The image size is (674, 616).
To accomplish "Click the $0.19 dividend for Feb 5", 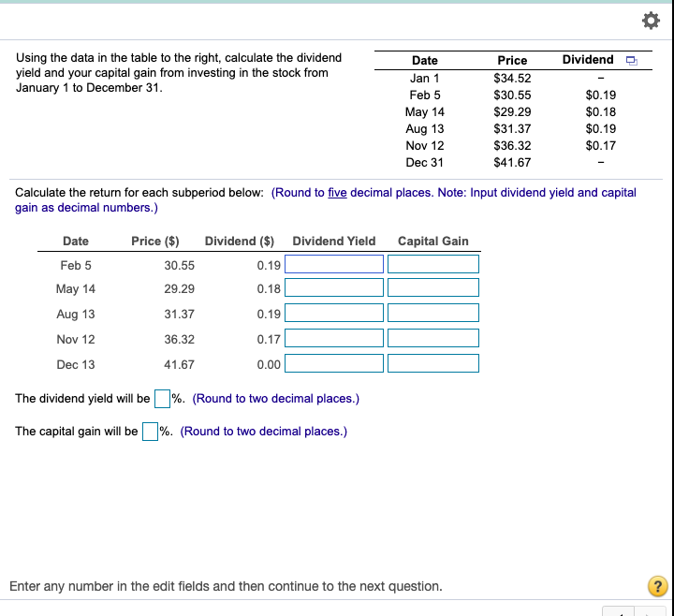I will [x=601, y=95].
